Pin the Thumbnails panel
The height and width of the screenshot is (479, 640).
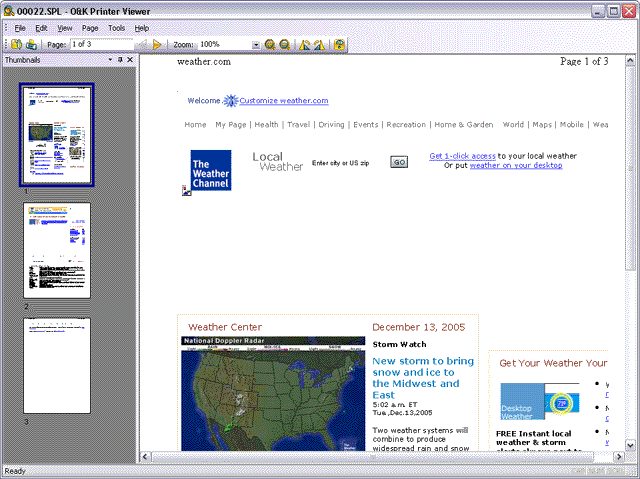[x=120, y=60]
